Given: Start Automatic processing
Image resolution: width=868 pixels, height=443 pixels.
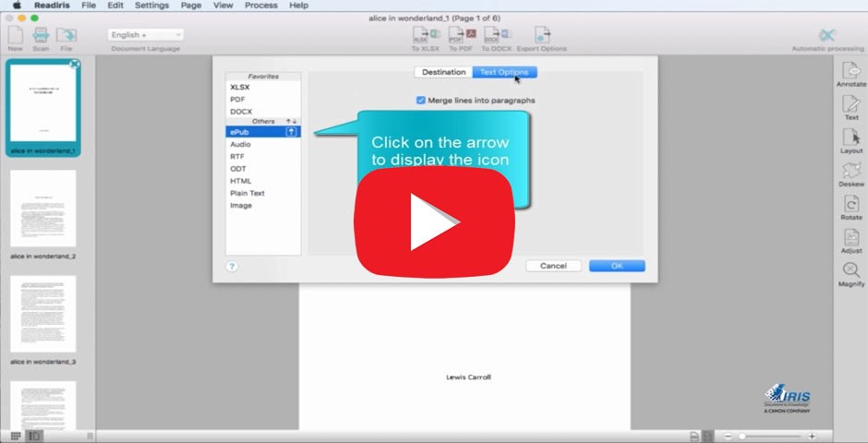Looking at the screenshot, I should click(827, 35).
